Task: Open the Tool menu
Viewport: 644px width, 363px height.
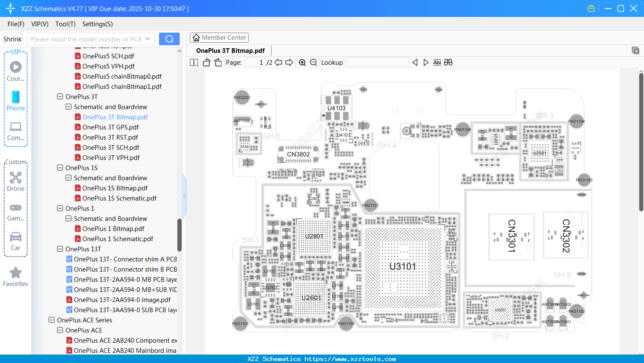Action: [x=65, y=24]
